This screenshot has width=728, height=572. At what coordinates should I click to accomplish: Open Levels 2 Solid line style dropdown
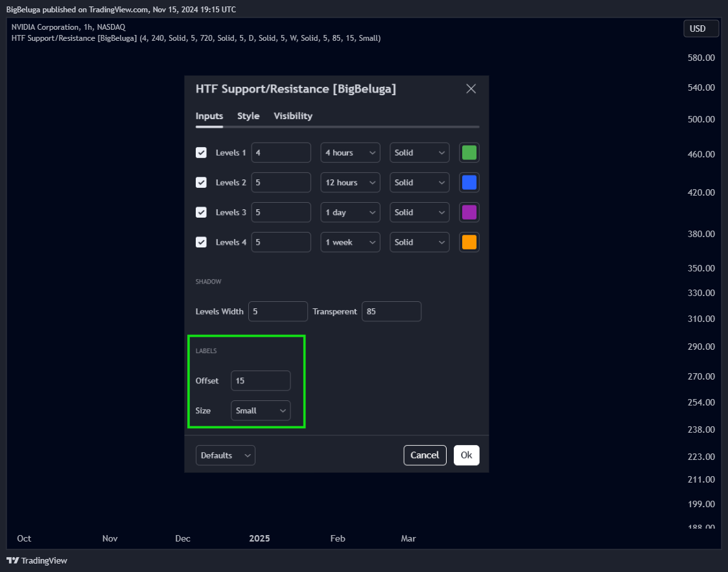pos(419,182)
